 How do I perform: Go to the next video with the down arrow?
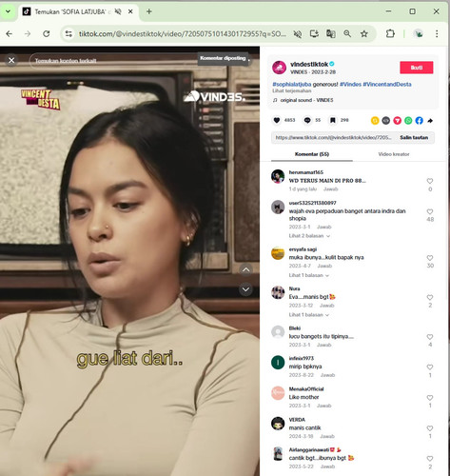click(245, 289)
